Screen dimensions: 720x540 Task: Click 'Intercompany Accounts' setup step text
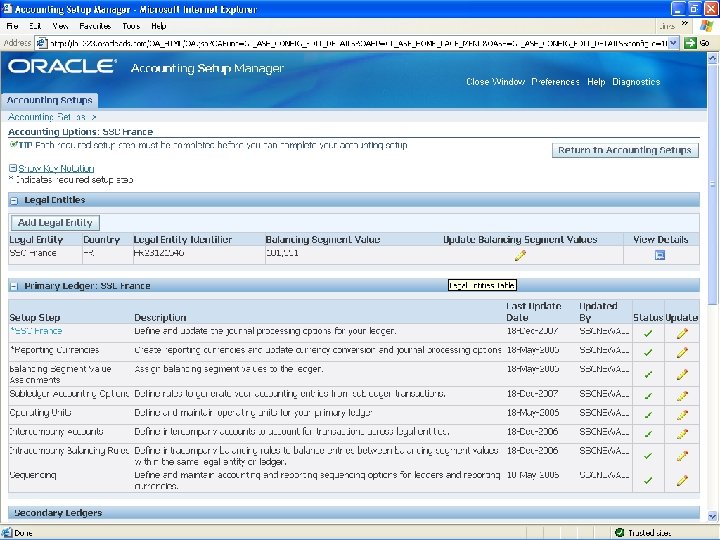[56, 432]
